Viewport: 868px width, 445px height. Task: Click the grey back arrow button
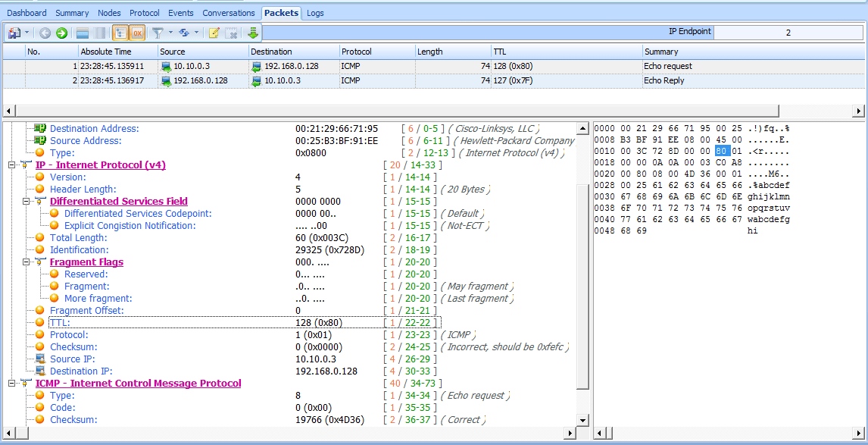tap(45, 33)
